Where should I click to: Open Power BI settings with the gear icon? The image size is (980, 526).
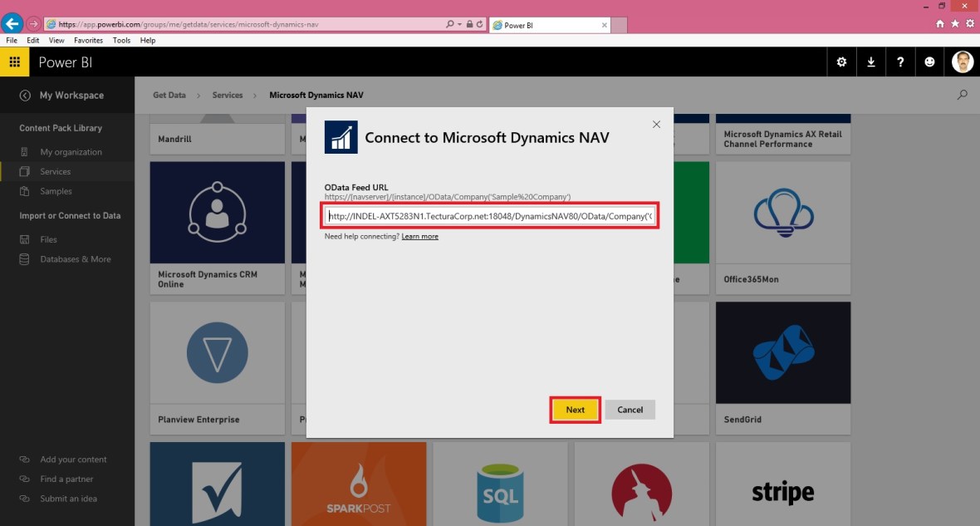click(841, 61)
